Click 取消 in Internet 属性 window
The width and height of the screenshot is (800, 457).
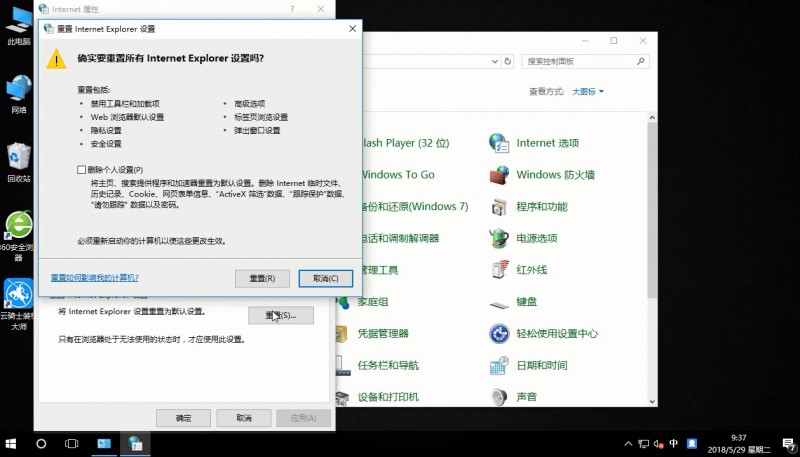243,418
